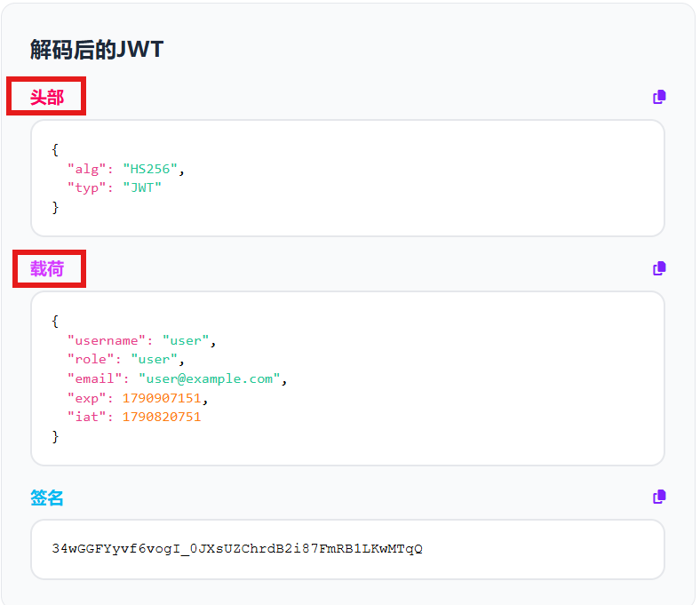Select the "username" key in payload
The width and height of the screenshot is (700, 605).
coord(107,340)
